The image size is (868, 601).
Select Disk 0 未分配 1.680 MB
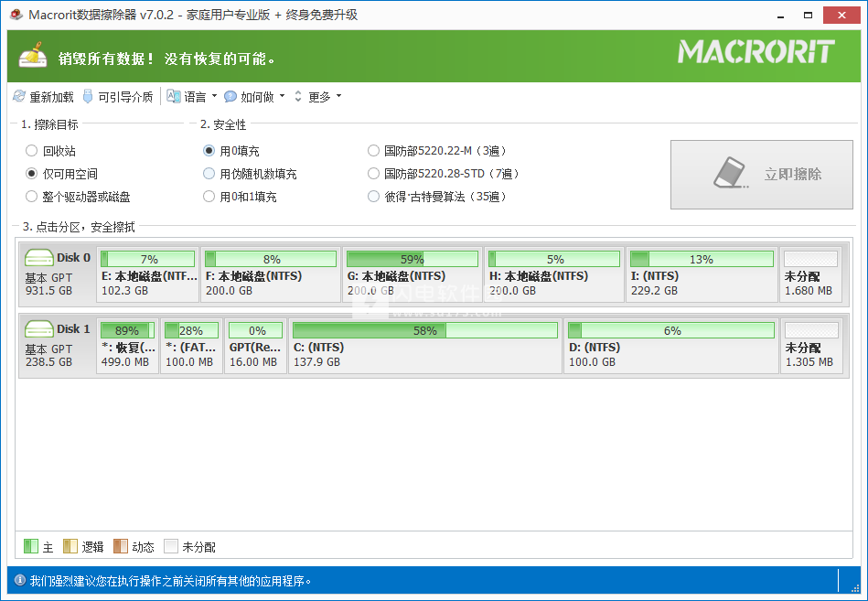pos(811,274)
